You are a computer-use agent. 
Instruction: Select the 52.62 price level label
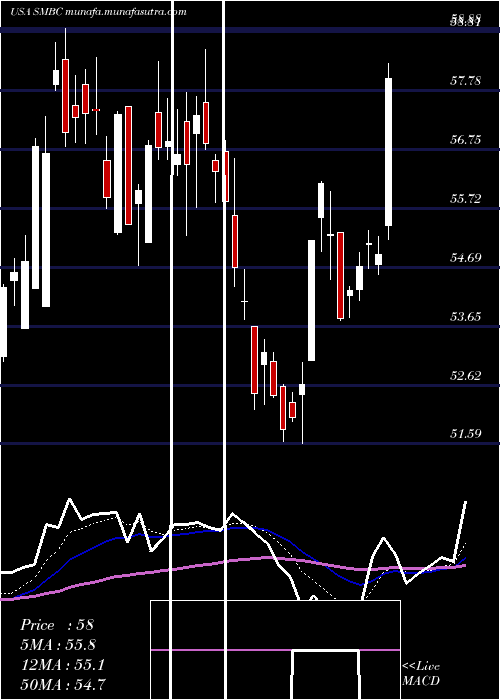(466, 375)
